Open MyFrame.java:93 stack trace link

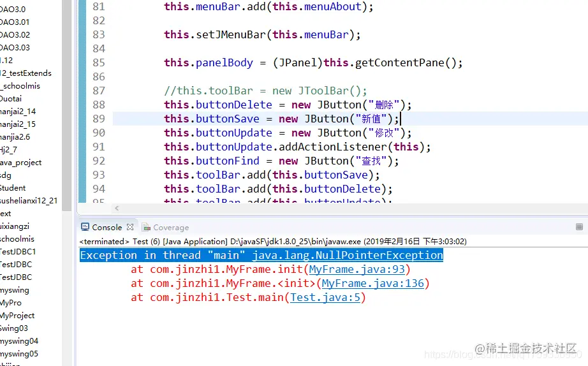pos(356,269)
